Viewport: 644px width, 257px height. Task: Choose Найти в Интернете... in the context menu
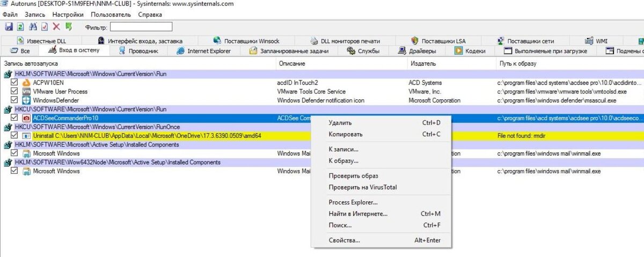click(382, 214)
